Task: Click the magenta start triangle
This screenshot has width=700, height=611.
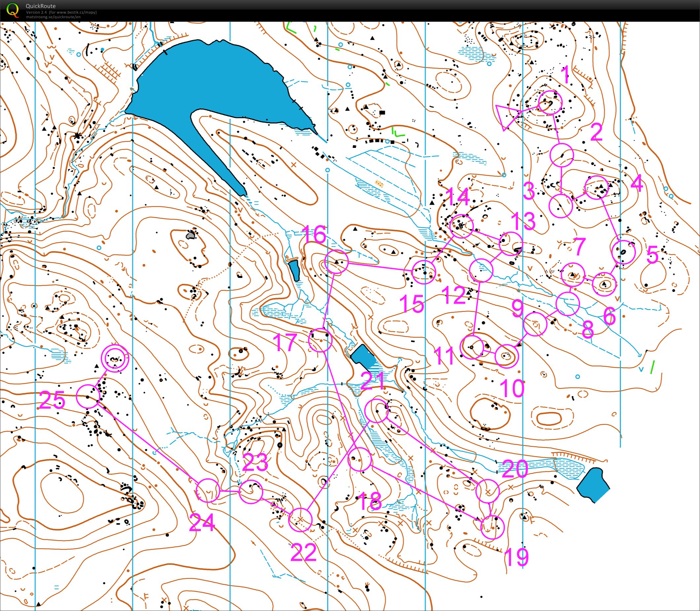Action: 507,116
